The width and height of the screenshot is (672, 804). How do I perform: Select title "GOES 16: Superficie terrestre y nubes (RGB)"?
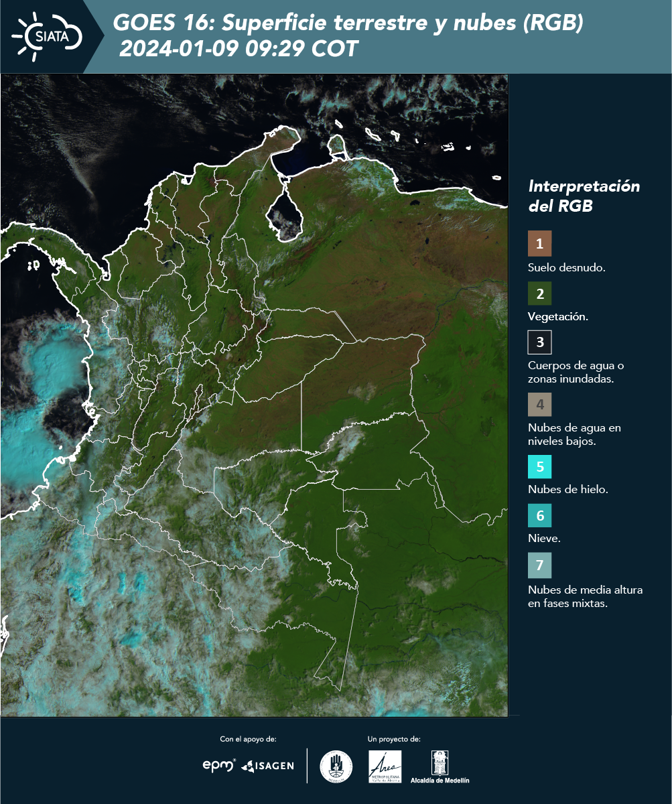[x=348, y=23]
